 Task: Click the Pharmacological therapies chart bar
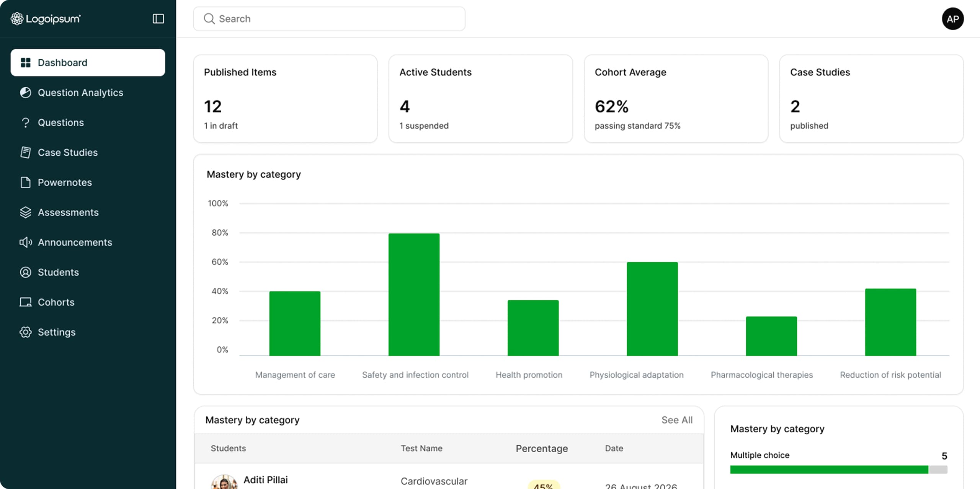[771, 336]
